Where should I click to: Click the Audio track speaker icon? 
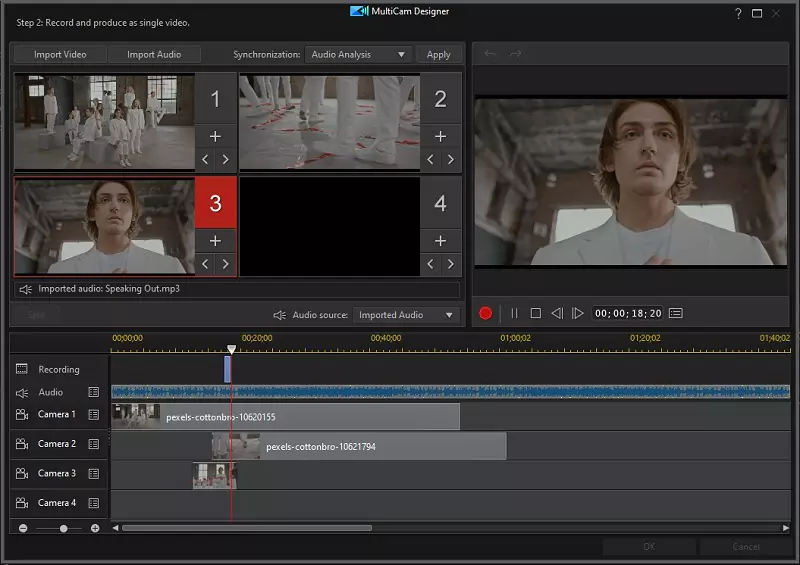pyautogui.click(x=22, y=393)
